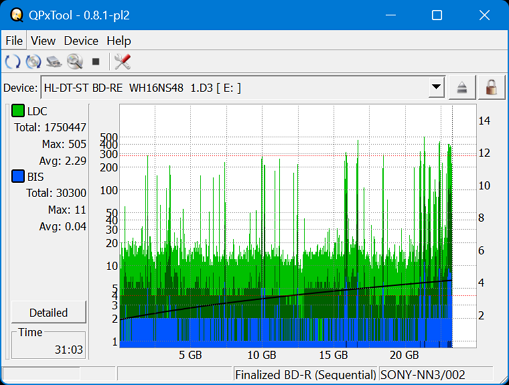This screenshot has width=509, height=385.
Task: Click the Device: label
Action: (x=20, y=88)
